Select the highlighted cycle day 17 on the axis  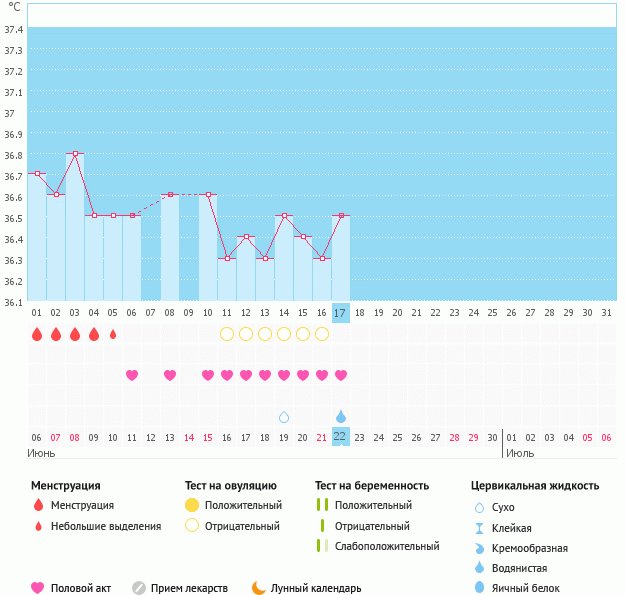[340, 313]
